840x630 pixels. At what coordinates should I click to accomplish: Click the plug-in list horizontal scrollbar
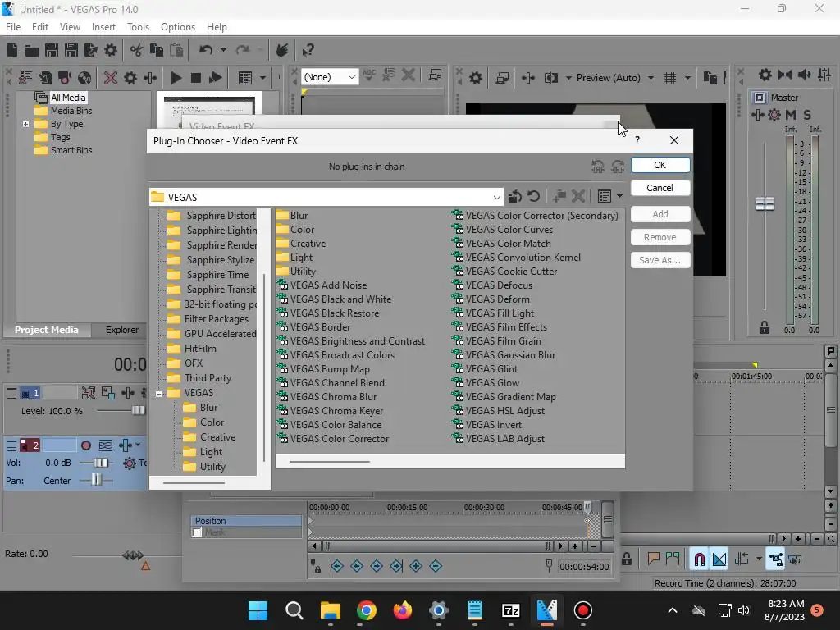click(x=329, y=462)
